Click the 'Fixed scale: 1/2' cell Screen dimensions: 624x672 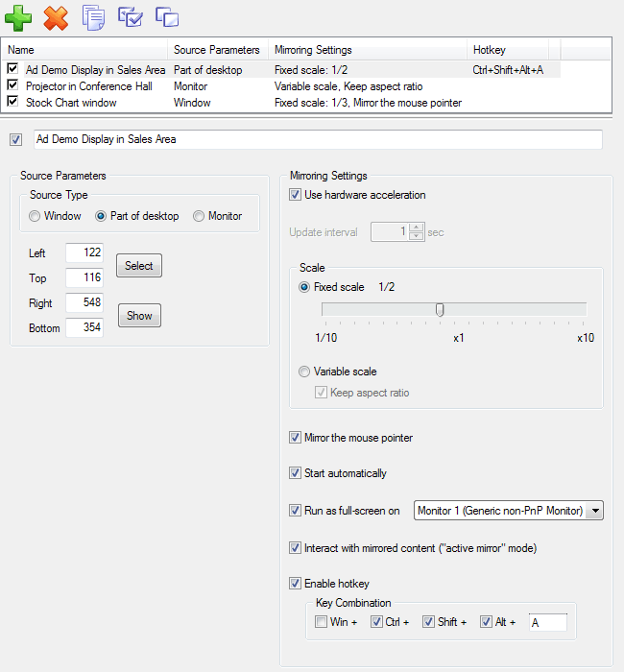tap(311, 70)
